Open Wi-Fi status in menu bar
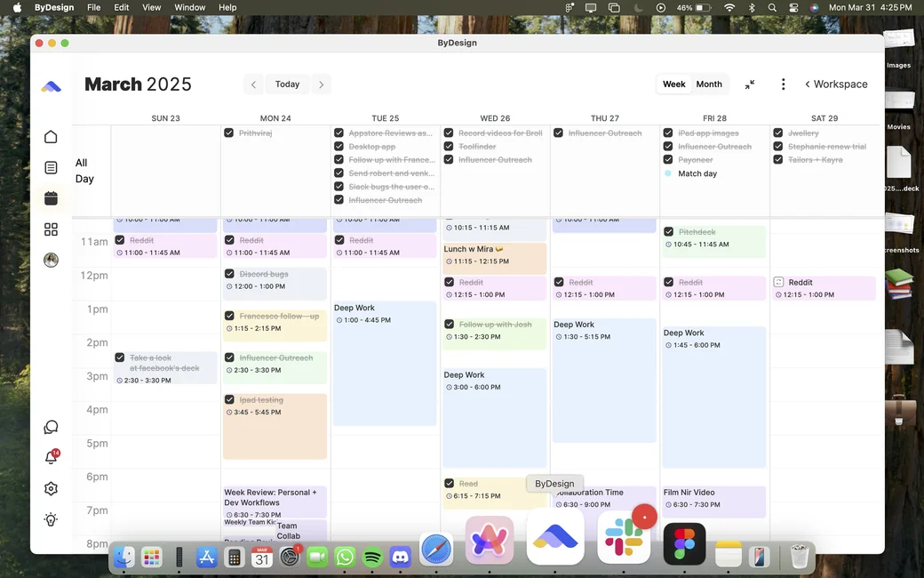The image size is (924, 578). click(x=729, y=8)
